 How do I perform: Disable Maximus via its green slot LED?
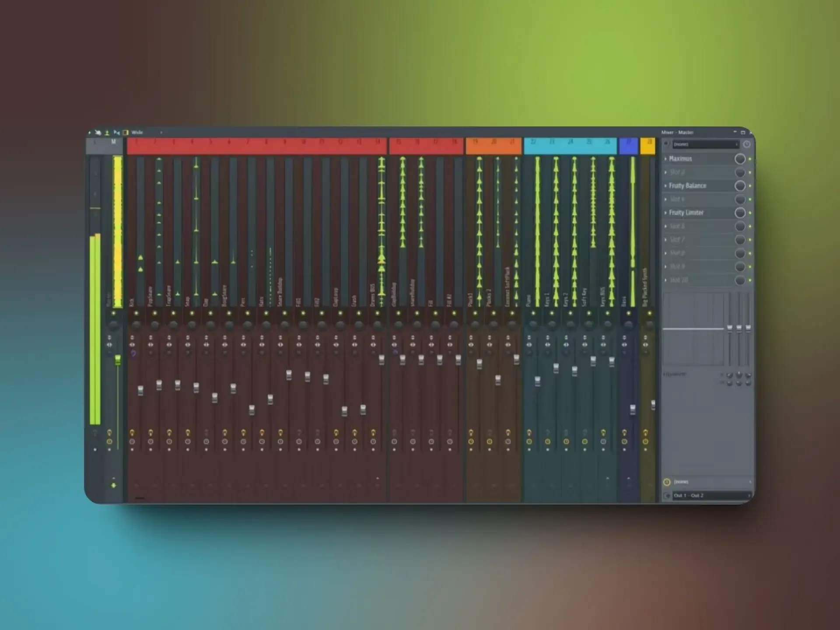750,159
